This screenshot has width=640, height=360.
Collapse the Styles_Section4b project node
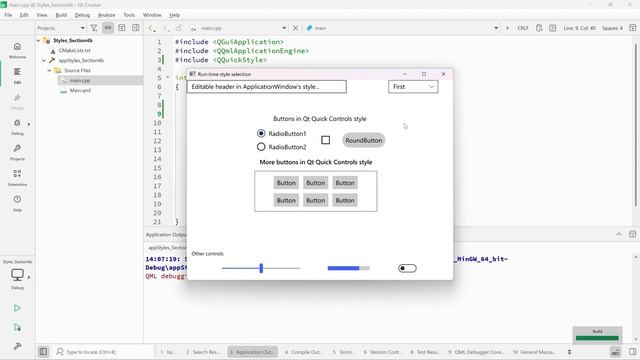point(38,40)
